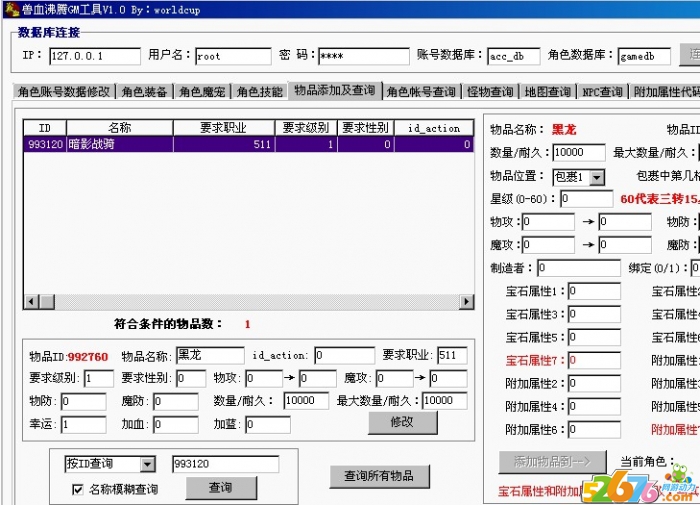Click the red 992760 item ID text
The width and height of the screenshot is (700, 505).
pyautogui.click(x=88, y=357)
